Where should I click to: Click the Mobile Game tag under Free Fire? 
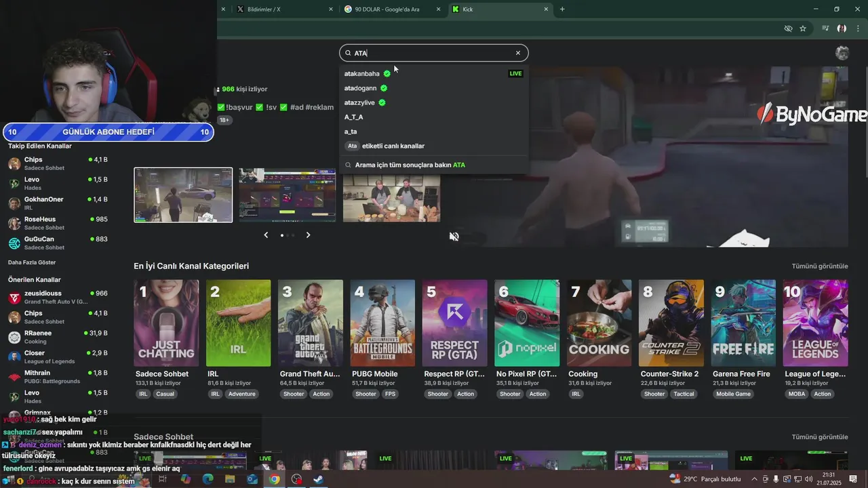coord(734,394)
